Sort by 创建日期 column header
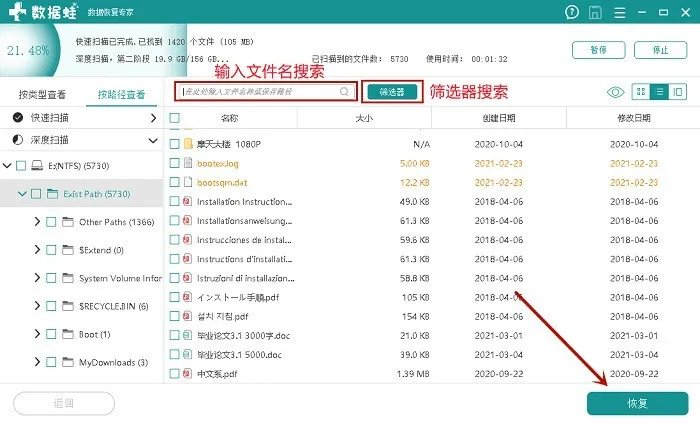 coord(499,118)
